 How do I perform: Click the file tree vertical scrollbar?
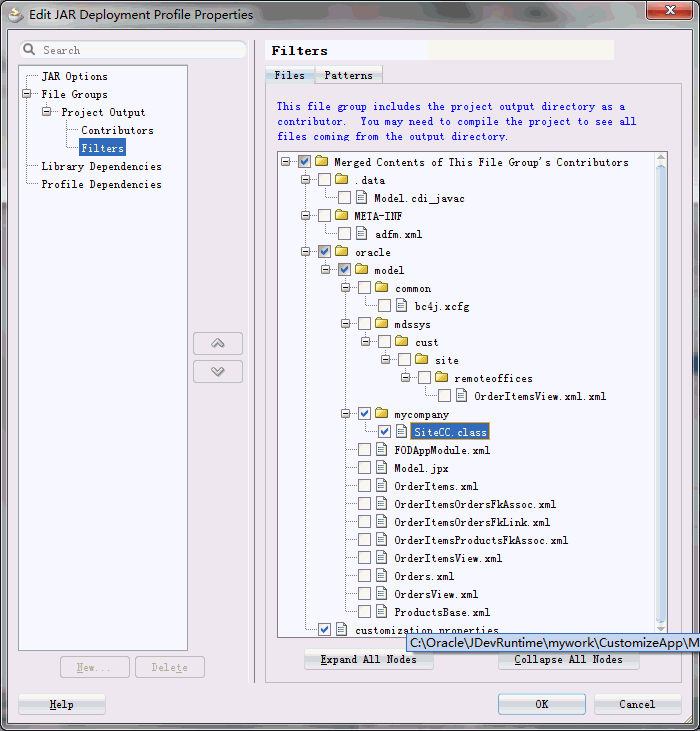click(x=661, y=392)
